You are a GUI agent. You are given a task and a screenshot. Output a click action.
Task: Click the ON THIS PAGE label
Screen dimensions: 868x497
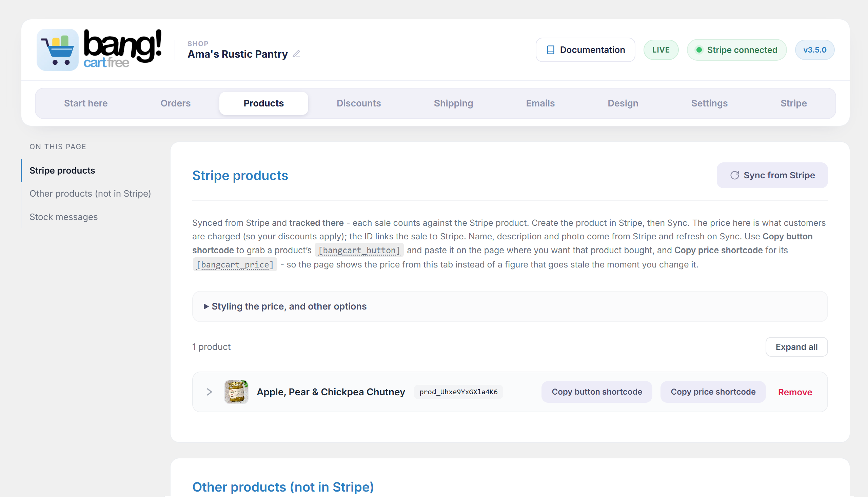click(58, 146)
